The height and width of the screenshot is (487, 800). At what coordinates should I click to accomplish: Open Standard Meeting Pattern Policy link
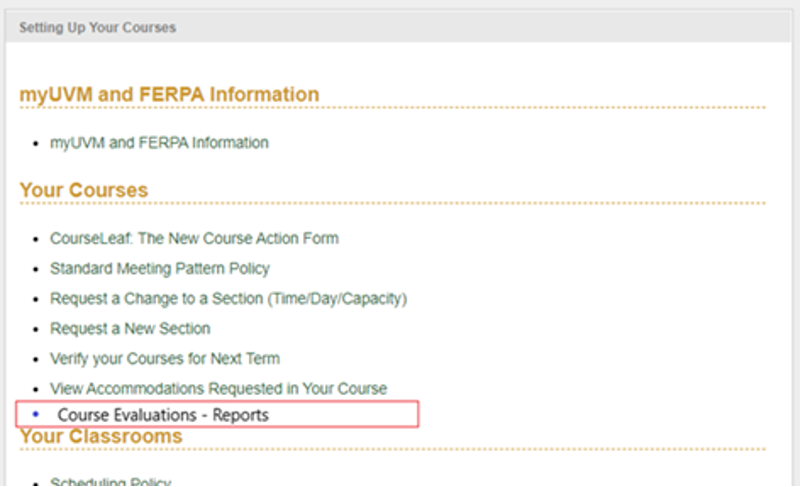pyautogui.click(x=160, y=269)
